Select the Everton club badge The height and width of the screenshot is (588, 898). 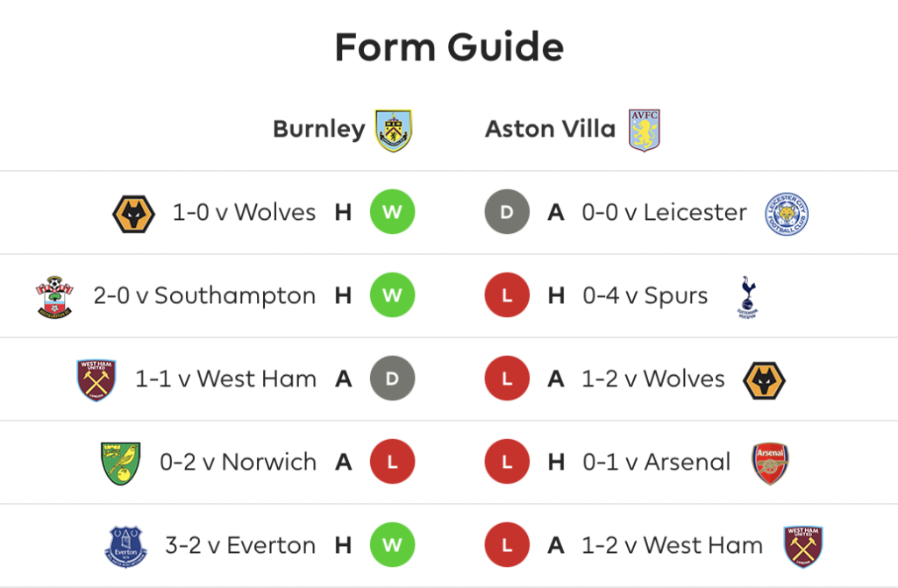[x=126, y=547]
